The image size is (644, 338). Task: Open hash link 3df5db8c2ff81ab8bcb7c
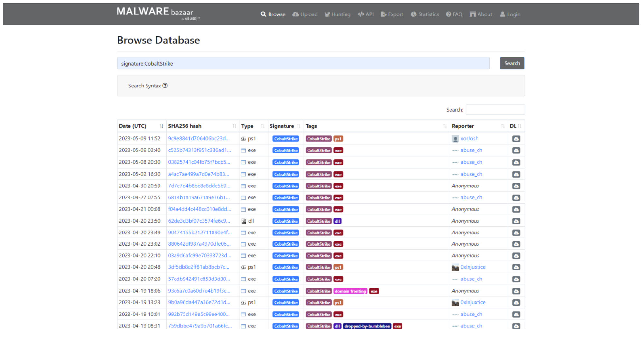click(x=199, y=267)
